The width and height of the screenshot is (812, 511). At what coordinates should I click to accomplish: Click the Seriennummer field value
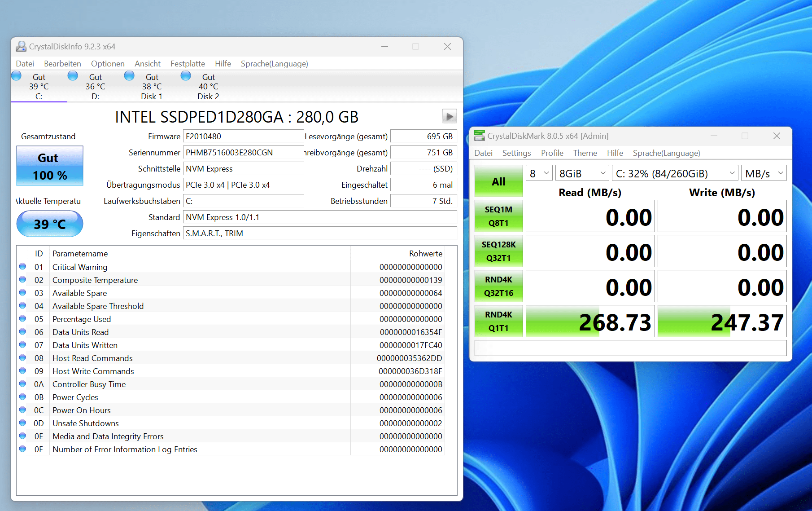[x=243, y=153]
